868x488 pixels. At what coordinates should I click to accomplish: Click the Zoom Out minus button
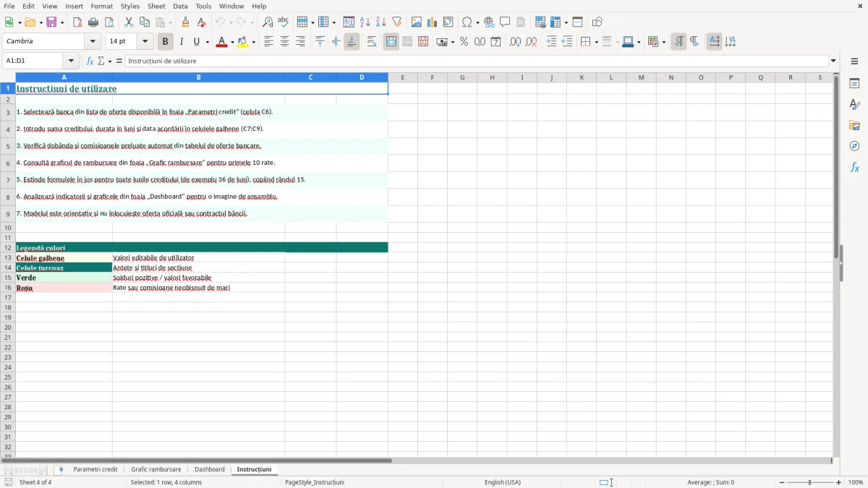tap(782, 482)
